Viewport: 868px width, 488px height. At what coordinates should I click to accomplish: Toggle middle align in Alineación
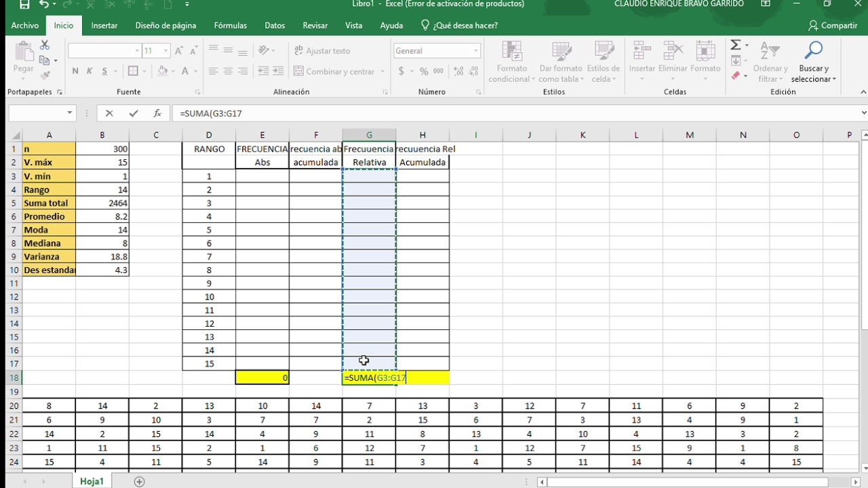pyautogui.click(x=229, y=51)
